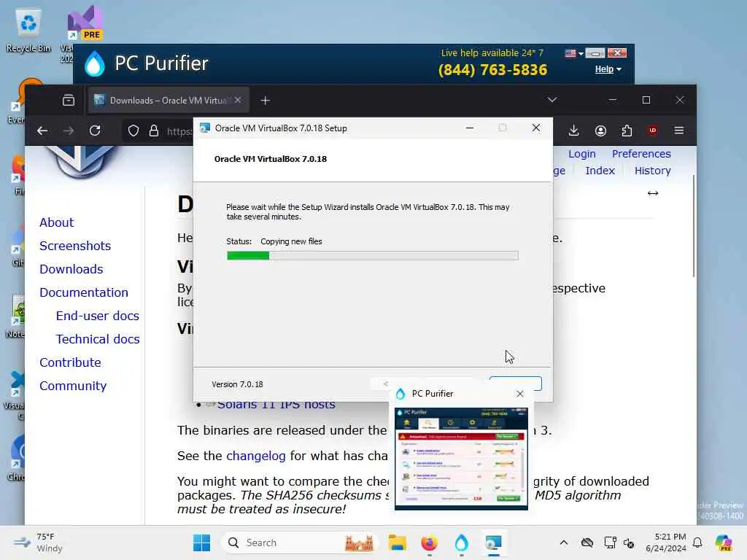Viewport: 747px width, 560px height.
Task: Open Firefox View icon in tab bar
Action: [69, 100]
